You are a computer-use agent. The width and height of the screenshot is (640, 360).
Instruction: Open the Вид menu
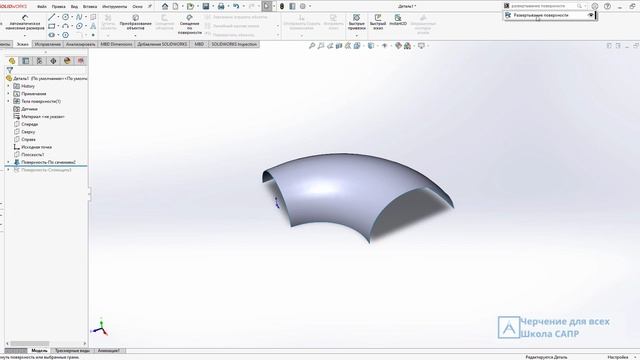pyautogui.click(x=74, y=7)
